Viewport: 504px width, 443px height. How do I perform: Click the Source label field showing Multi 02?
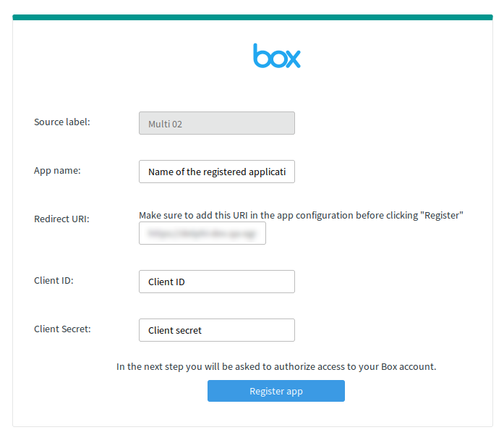(x=217, y=123)
